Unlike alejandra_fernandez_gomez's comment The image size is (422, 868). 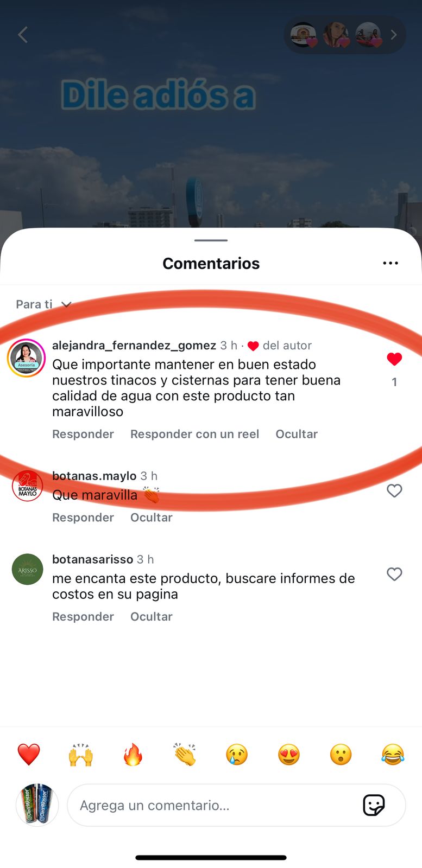pyautogui.click(x=394, y=359)
